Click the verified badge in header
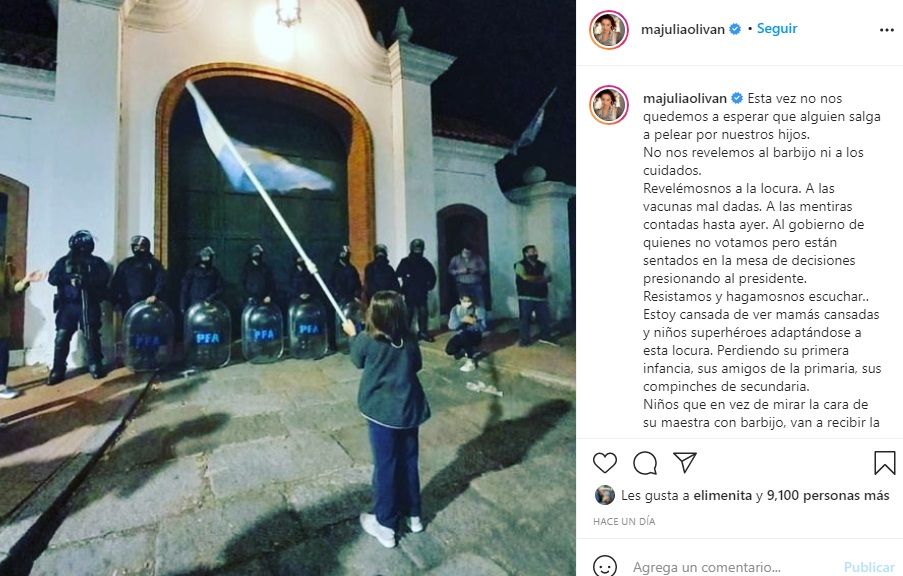The image size is (903, 576). click(x=735, y=29)
